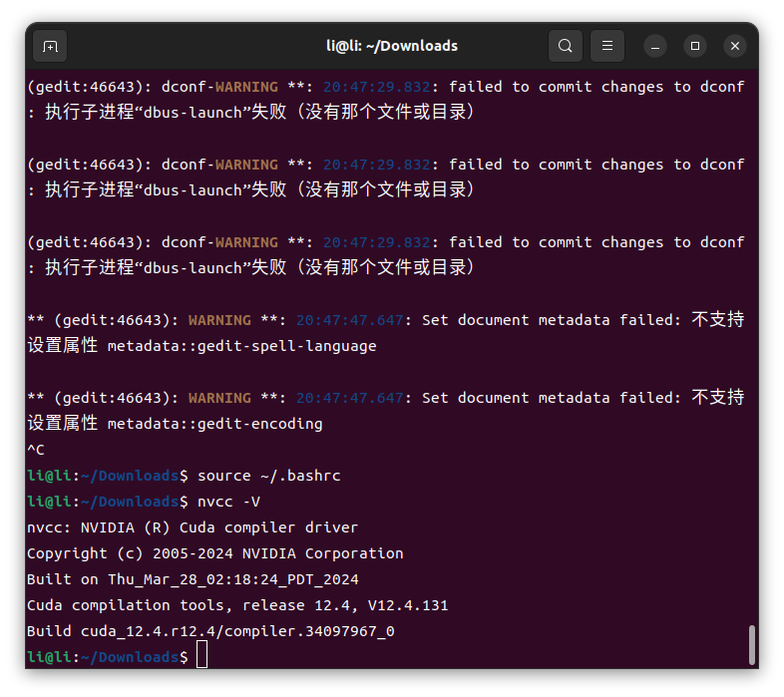Click 'Build cuda_12.4.r12.4/compiler.34097967_0' line

point(210,631)
